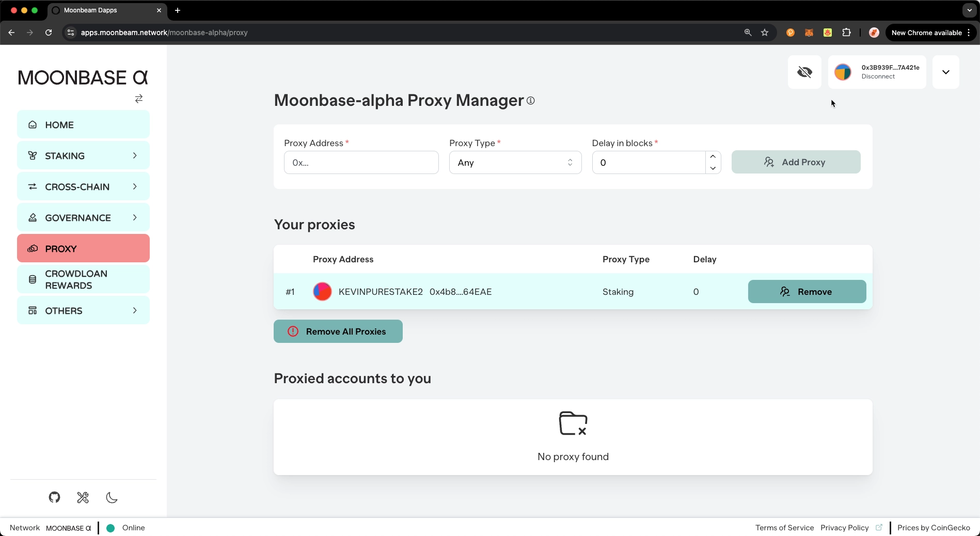The image size is (980, 536).
Task: Click Remove All Proxies button
Action: (x=338, y=332)
